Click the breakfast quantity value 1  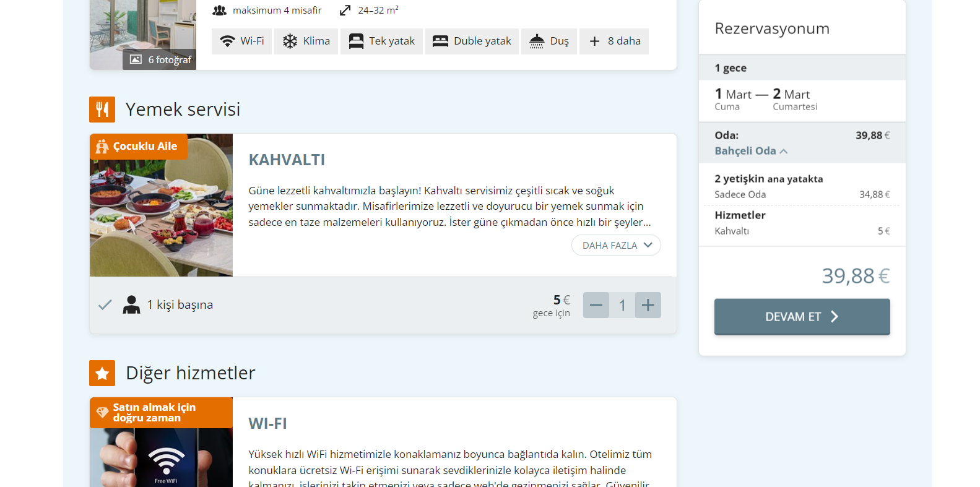[x=622, y=305]
